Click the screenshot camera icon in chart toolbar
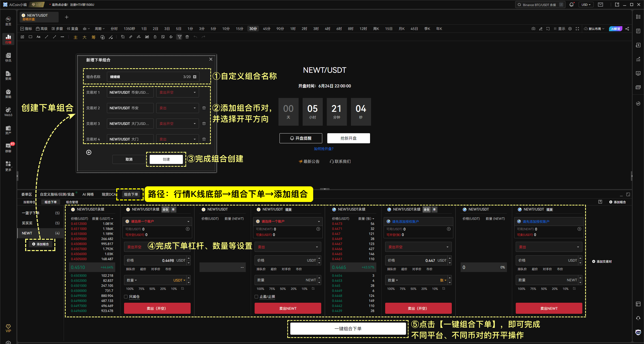This screenshot has height=344, width=644. point(533,29)
